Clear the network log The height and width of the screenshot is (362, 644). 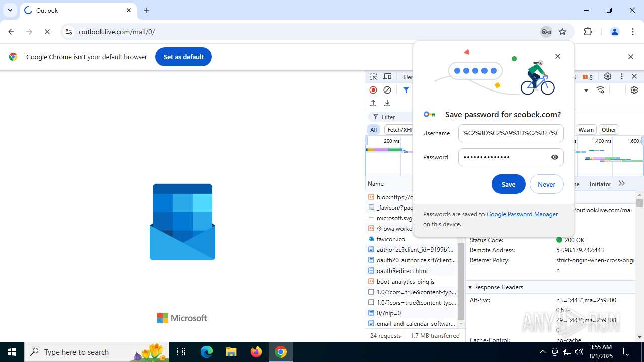click(x=387, y=90)
